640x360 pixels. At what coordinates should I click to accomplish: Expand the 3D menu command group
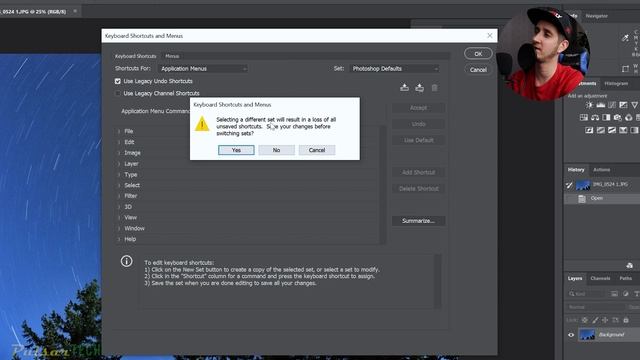[119, 207]
